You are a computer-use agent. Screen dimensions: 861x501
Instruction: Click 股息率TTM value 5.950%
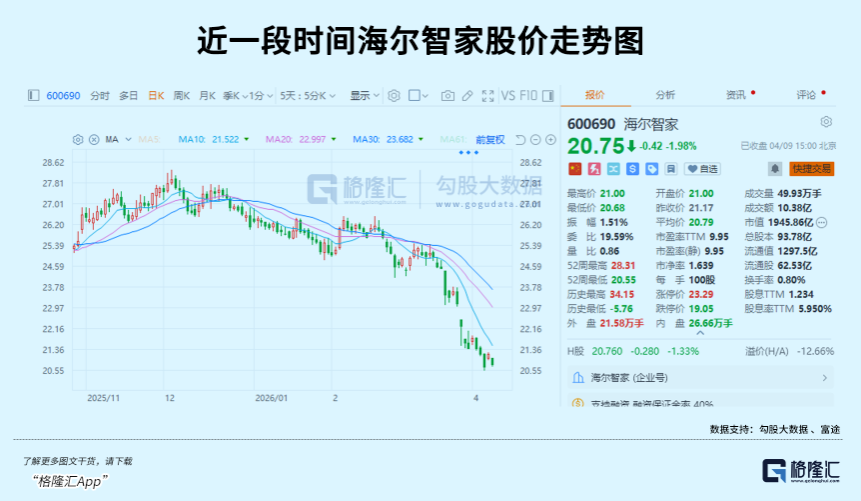[815, 309]
